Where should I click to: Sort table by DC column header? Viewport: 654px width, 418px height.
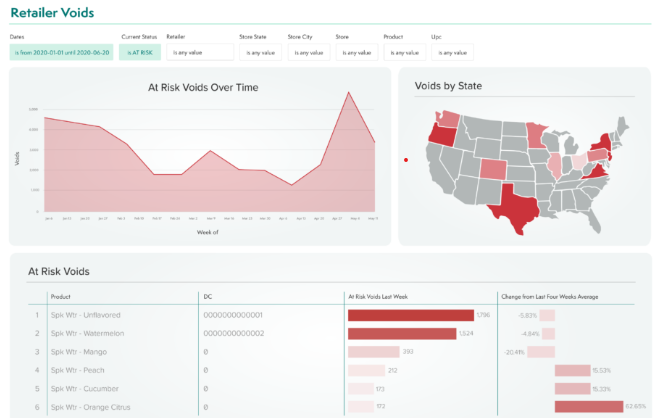point(208,297)
